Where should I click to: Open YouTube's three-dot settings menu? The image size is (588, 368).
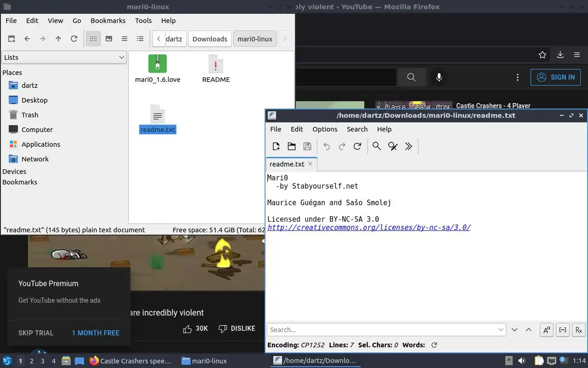[518, 77]
